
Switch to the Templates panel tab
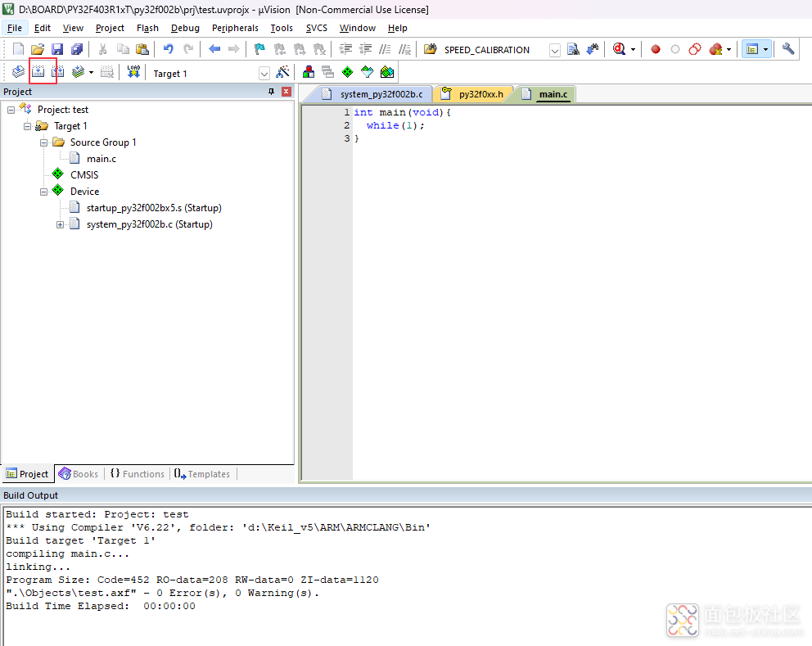coord(202,474)
